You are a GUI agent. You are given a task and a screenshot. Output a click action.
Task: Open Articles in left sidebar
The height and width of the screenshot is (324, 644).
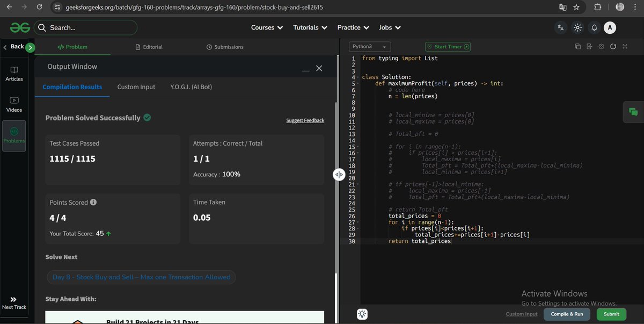pos(14,74)
